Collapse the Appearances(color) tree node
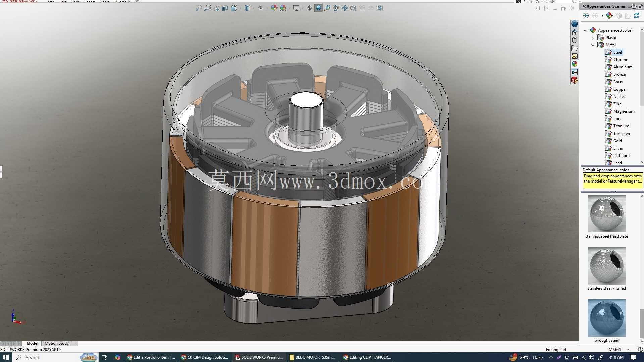Image resolution: width=644 pixels, height=362 pixels. click(585, 30)
